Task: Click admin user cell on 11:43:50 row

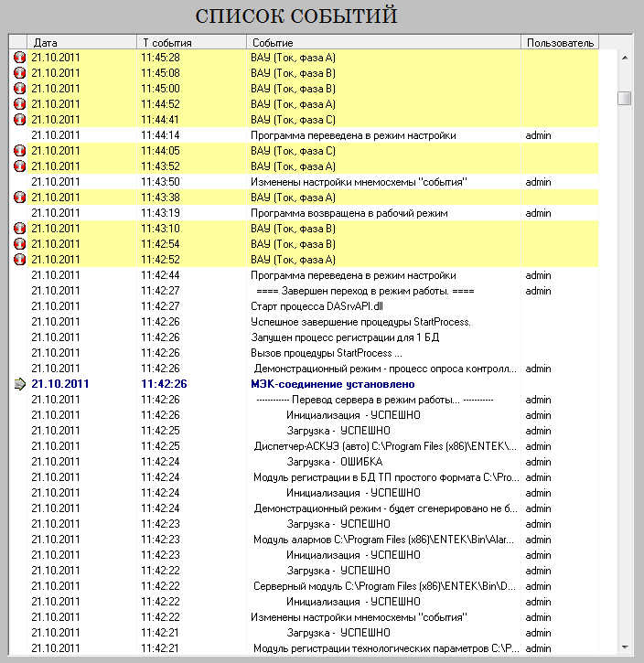Action: pos(538,182)
